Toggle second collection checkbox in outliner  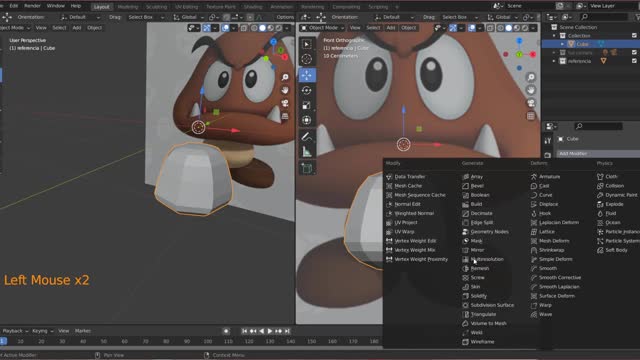(x=634, y=52)
